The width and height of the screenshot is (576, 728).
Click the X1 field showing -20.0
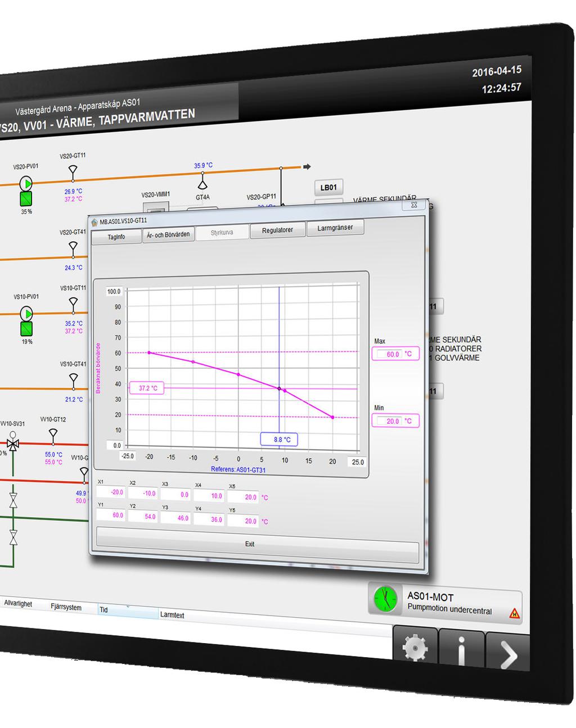tap(110, 492)
